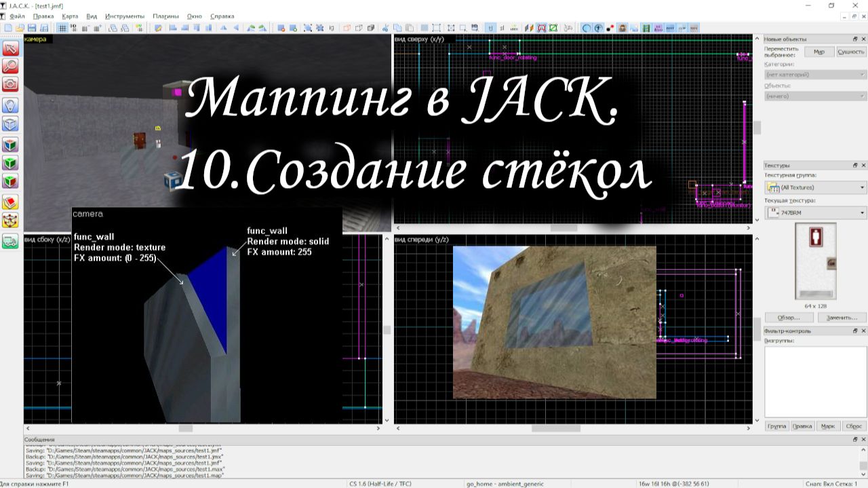Select the Clipping tool

click(x=10, y=202)
